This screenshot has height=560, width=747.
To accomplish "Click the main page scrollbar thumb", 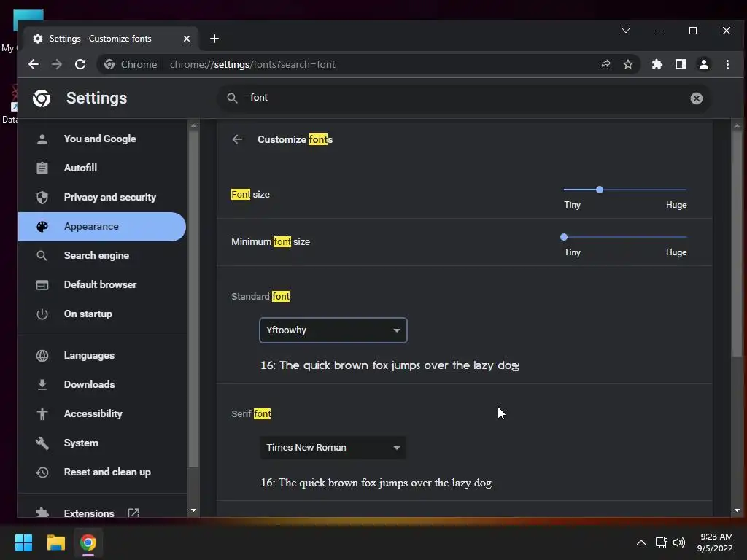I will (737, 244).
